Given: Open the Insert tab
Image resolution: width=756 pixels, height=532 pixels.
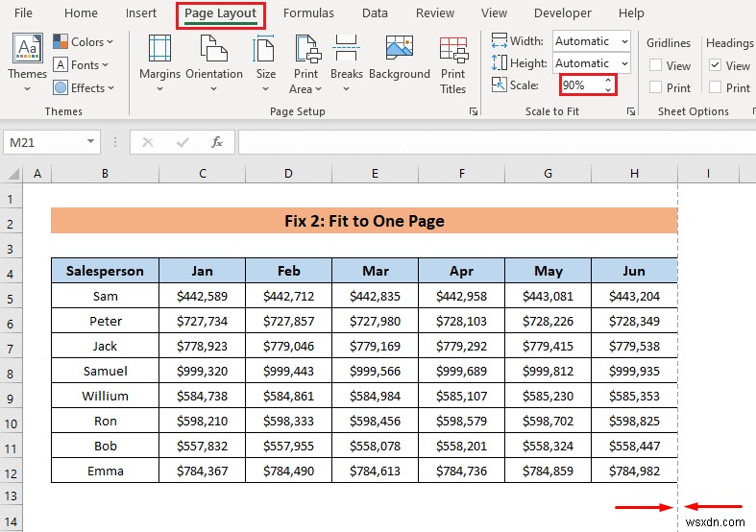Looking at the screenshot, I should coord(141,13).
